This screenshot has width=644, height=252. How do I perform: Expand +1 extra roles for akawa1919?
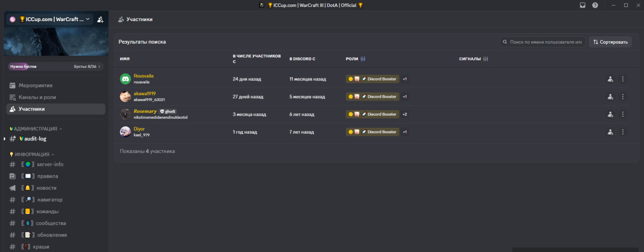coord(405,97)
